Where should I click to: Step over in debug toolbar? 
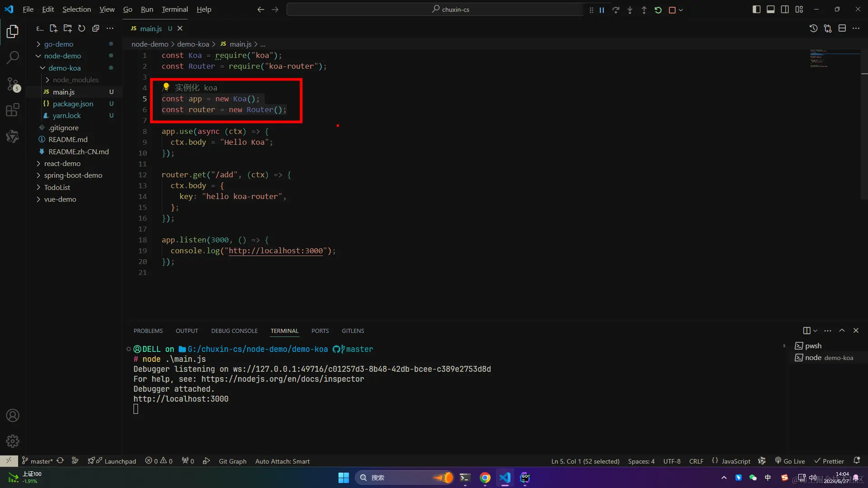615,9
